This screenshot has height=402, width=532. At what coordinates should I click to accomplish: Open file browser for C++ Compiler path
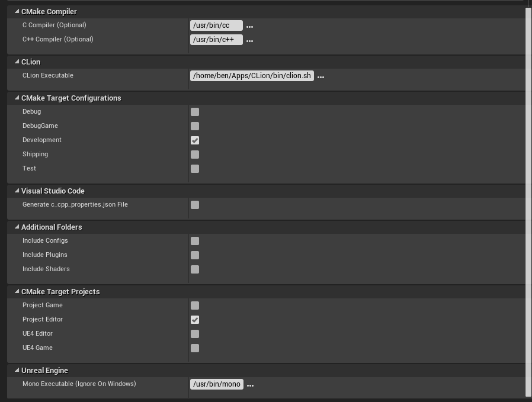[250, 40]
